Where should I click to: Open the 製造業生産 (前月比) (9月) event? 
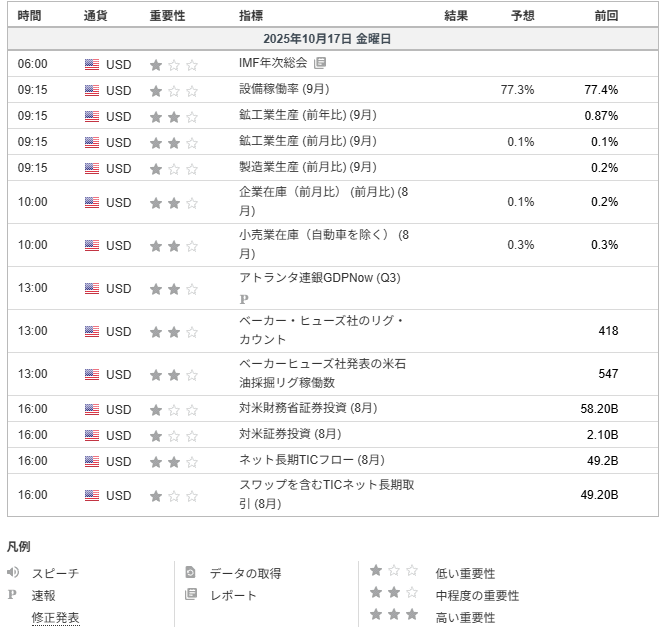pyautogui.click(x=308, y=167)
